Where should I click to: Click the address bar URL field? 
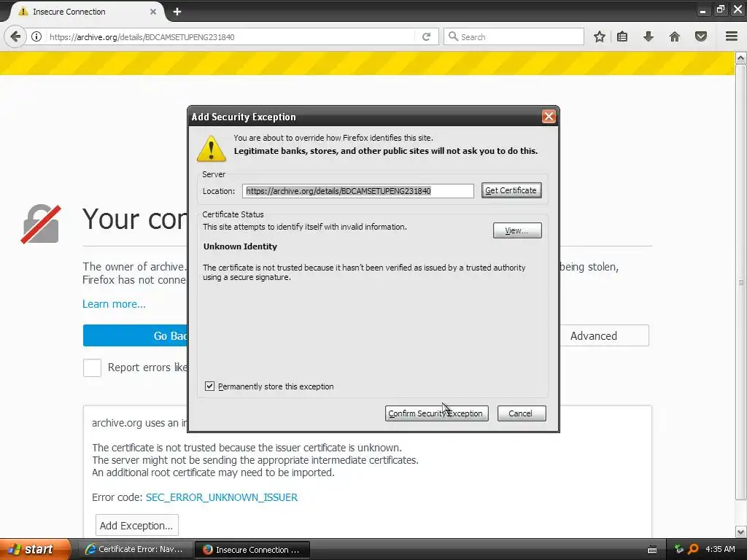coord(228,36)
